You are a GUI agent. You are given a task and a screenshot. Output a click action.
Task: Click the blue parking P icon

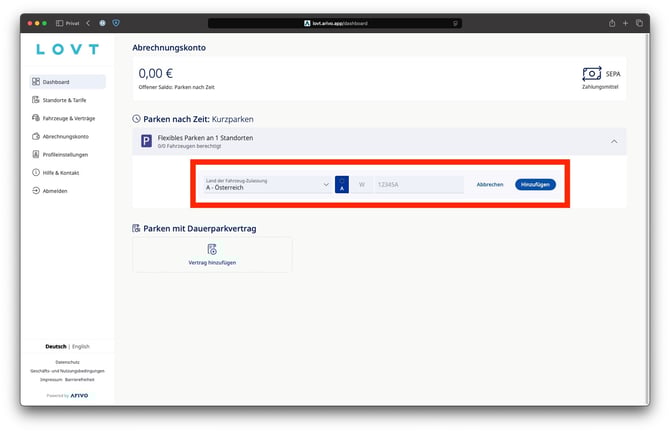click(147, 141)
